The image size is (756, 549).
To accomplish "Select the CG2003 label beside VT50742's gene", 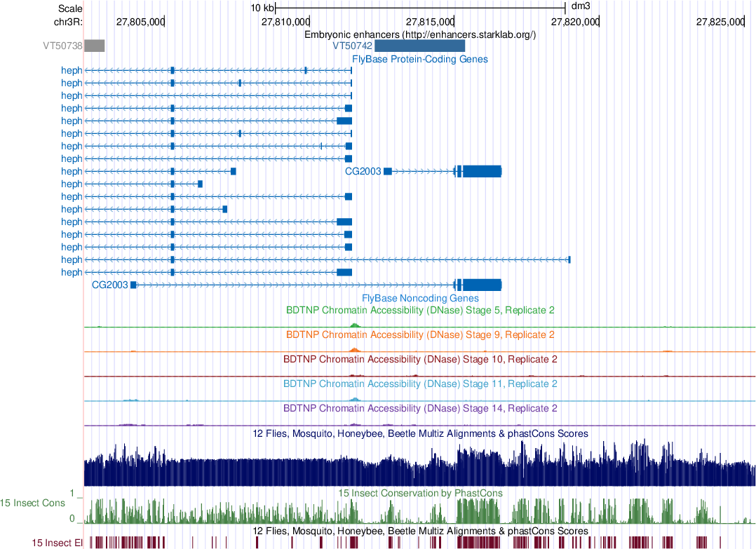I will [363, 171].
